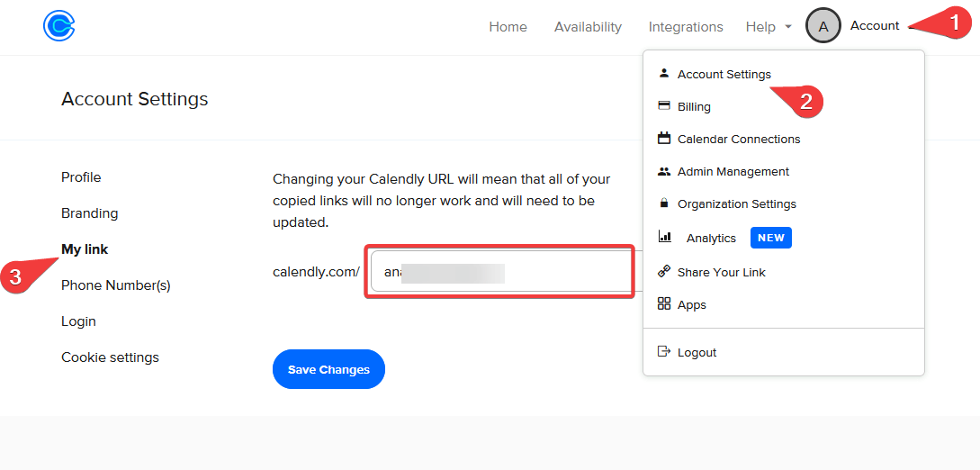Click the lock icon beside Organization Settings

coord(664,203)
